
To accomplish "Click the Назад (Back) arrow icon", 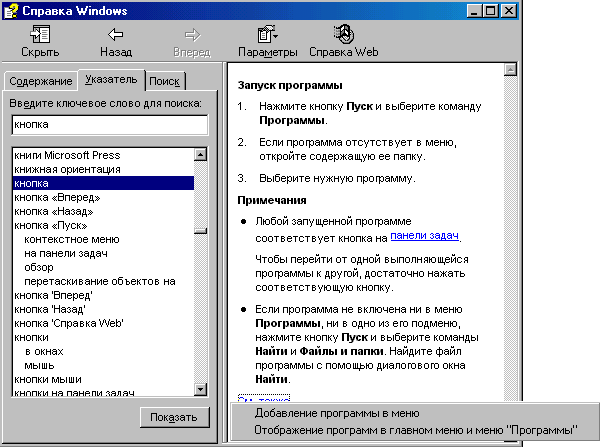I will pos(116,34).
